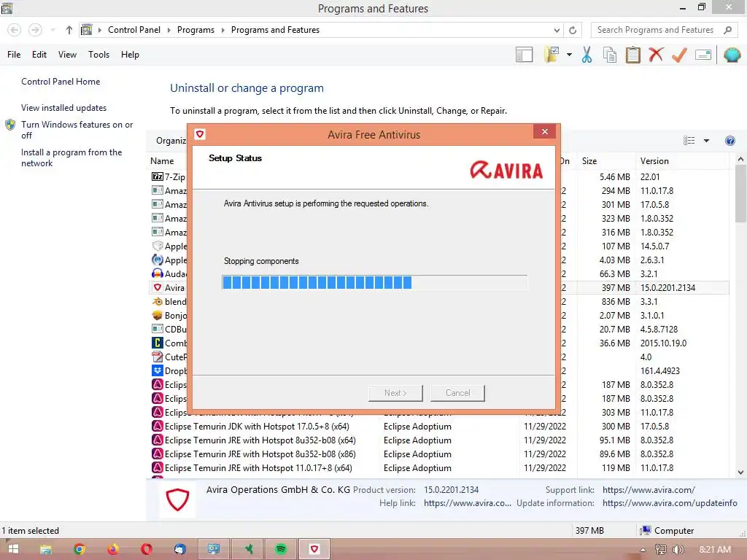
Task: Open recent locations dropdown arrow
Action: 53,30
